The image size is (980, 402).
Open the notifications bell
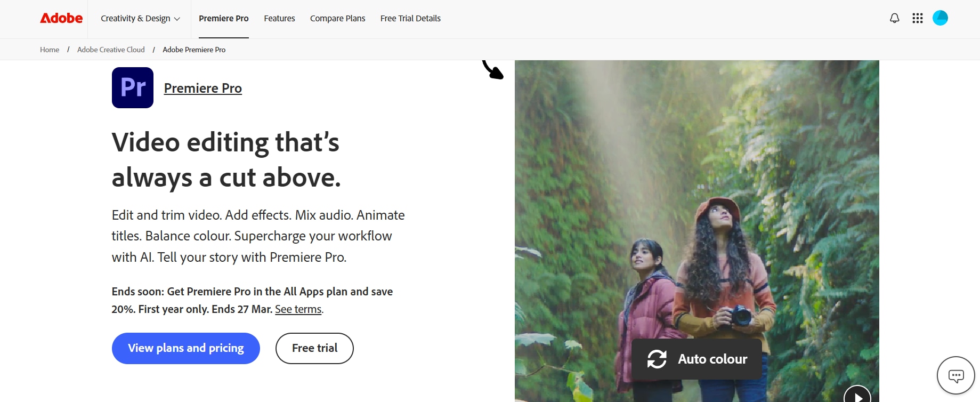[894, 18]
